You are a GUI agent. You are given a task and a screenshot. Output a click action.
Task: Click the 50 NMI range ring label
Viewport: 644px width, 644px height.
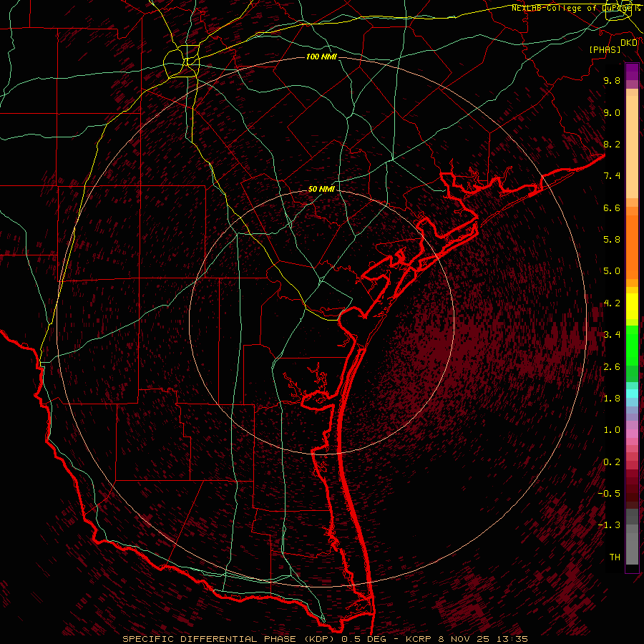click(x=321, y=190)
